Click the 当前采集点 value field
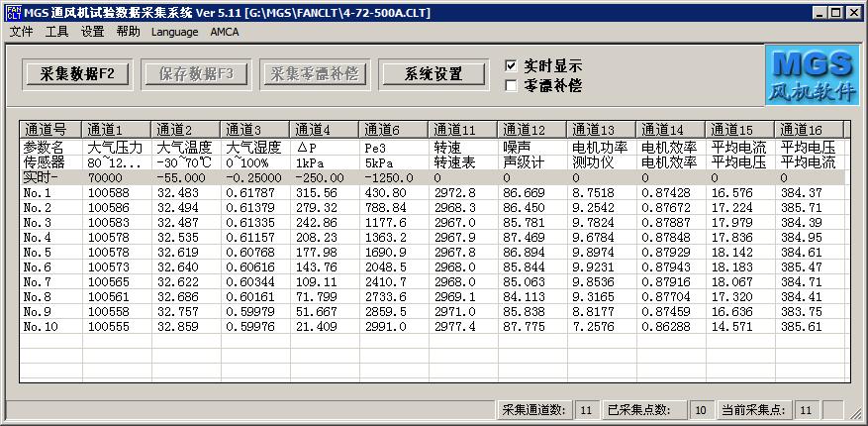Screen dimensions: 868x426 [x=805, y=410]
